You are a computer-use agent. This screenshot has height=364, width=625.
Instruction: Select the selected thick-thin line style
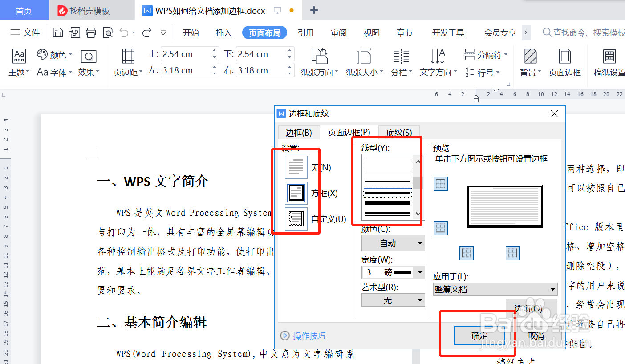click(x=387, y=193)
